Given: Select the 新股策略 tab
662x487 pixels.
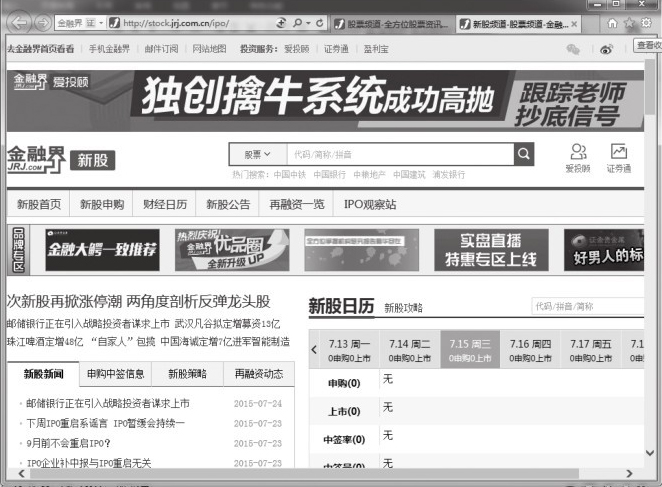Looking at the screenshot, I should click(x=187, y=374).
